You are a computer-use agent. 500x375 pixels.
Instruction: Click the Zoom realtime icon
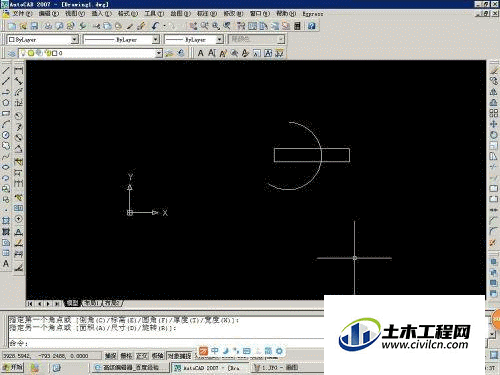204,26
